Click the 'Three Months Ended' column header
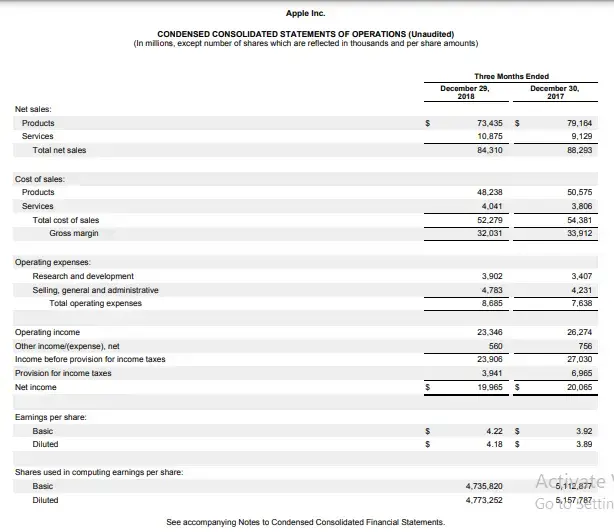614x532 pixels. point(511,76)
